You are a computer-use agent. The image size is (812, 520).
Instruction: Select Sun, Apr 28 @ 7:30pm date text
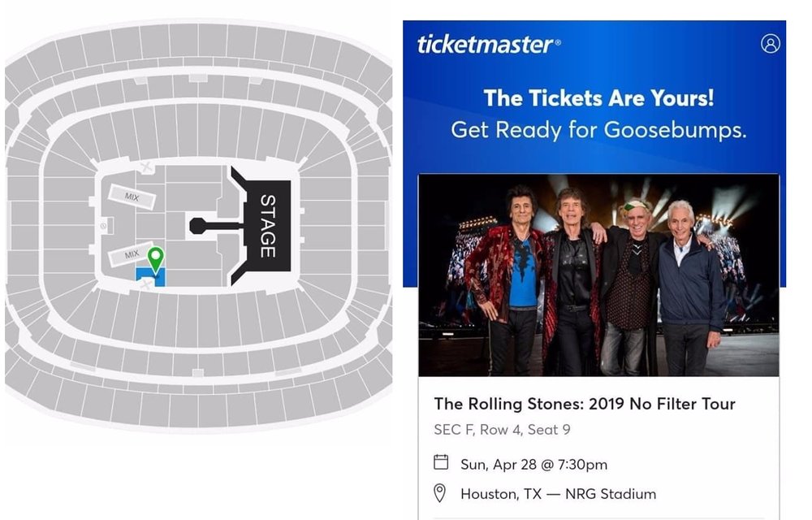pos(534,464)
